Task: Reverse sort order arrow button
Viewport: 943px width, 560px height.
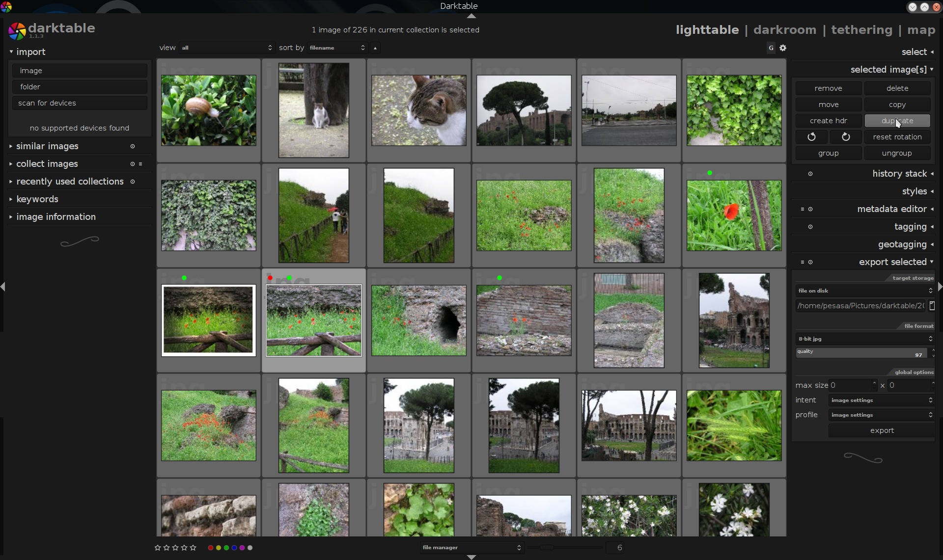Action: coord(375,48)
